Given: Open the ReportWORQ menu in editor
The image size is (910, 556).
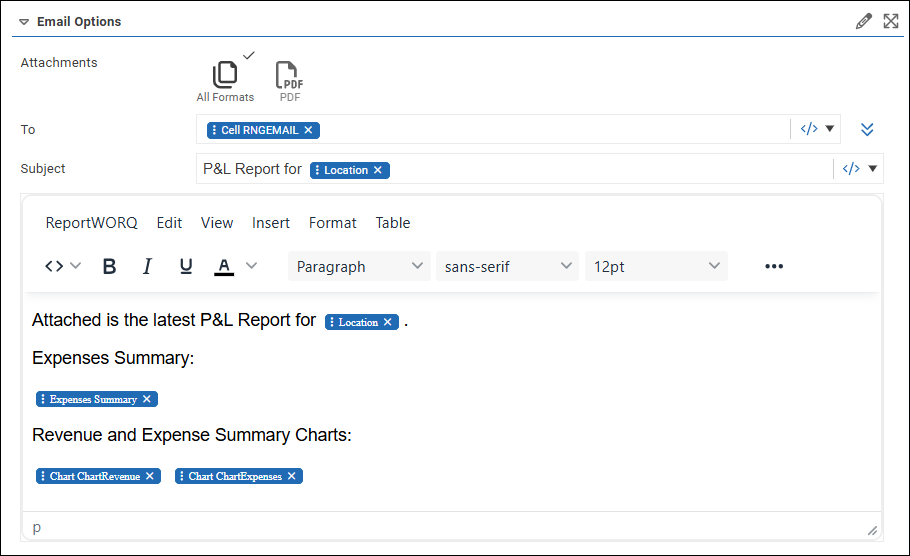Looking at the screenshot, I should 91,223.
